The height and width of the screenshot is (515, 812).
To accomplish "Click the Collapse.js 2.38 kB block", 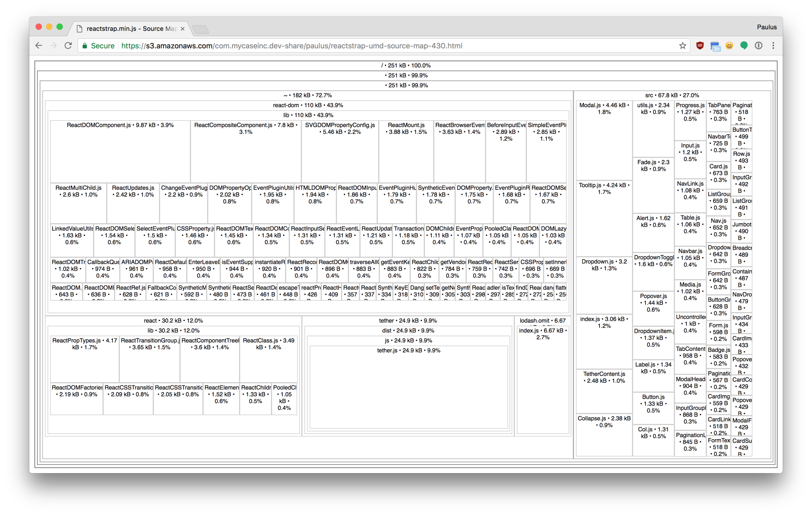I will (604, 435).
